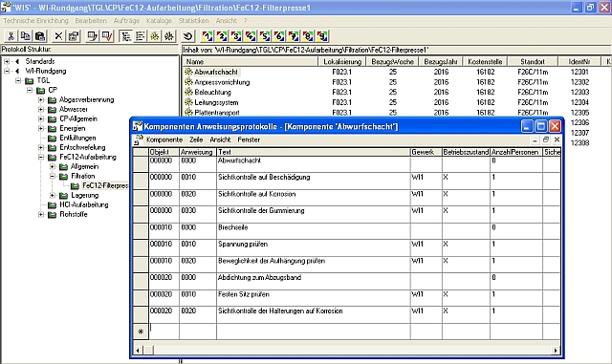Toggle the tree view toolbar icon

pyautogui.click(x=125, y=36)
